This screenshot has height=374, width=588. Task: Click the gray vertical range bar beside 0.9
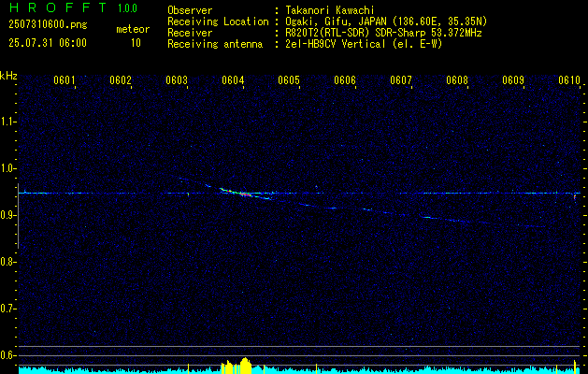(x=18, y=216)
